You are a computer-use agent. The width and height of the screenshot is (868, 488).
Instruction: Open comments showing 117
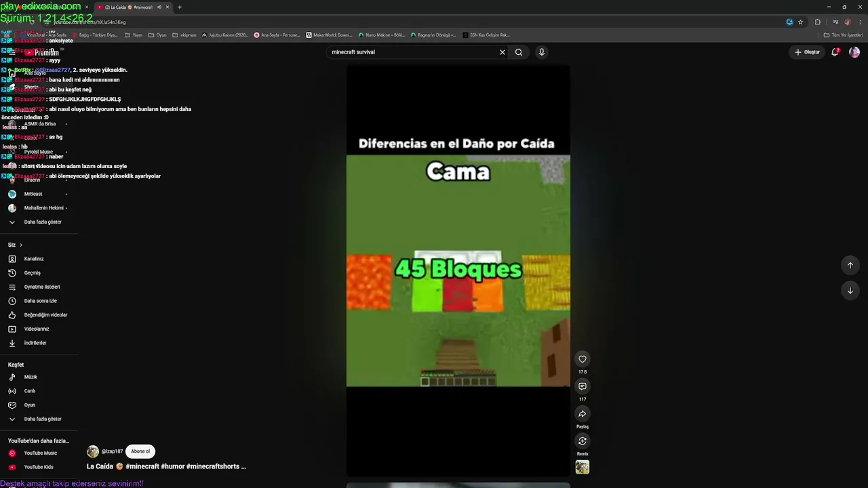(x=582, y=386)
